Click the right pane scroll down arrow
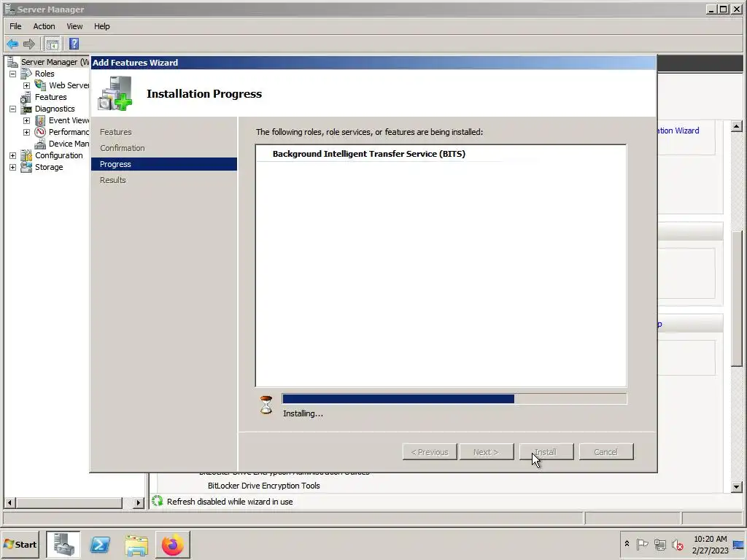Screen dimensions: 747x560 [x=737, y=486]
